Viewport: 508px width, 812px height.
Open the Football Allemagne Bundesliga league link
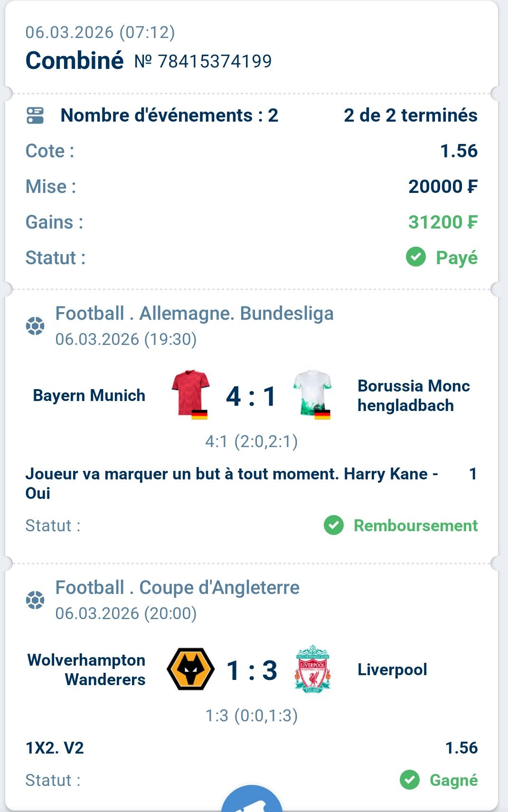(194, 314)
